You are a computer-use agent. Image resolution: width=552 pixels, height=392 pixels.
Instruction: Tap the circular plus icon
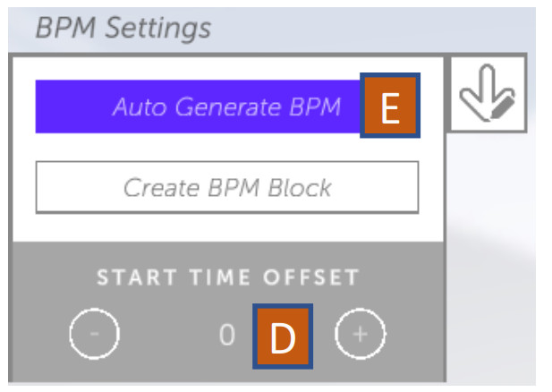tap(360, 333)
